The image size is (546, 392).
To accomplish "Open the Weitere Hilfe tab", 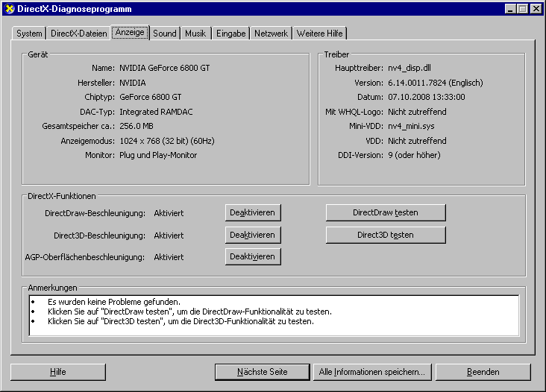I will (319, 34).
